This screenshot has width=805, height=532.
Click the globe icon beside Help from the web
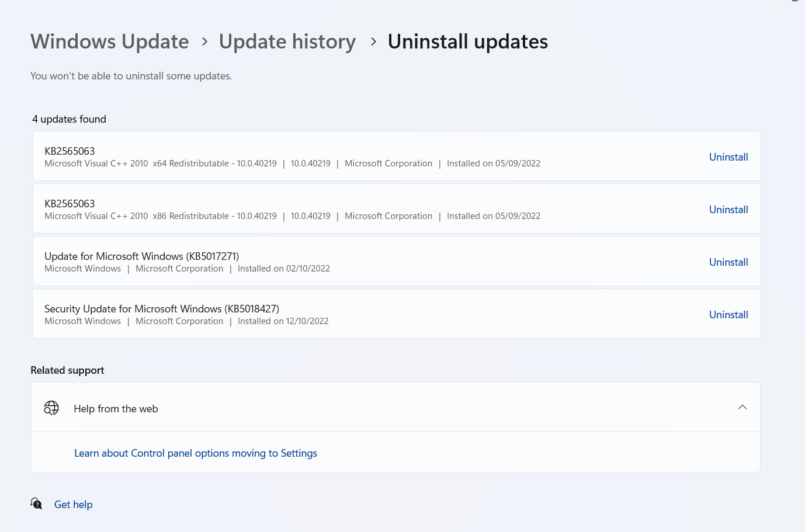click(51, 408)
